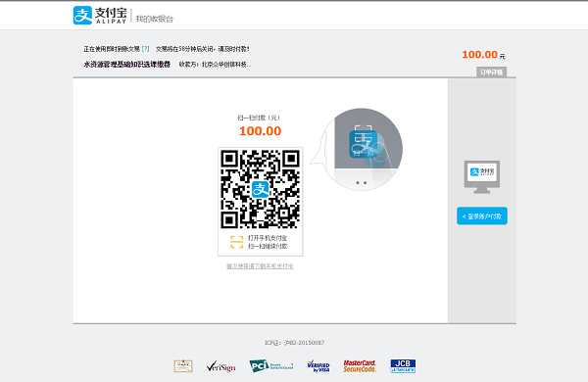The image size is (588, 382).
Task: Click the first certificate badge in the footer
Action: point(183,366)
